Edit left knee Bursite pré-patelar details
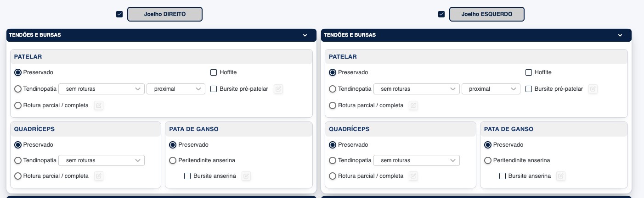The image size is (644, 198). pos(593,89)
